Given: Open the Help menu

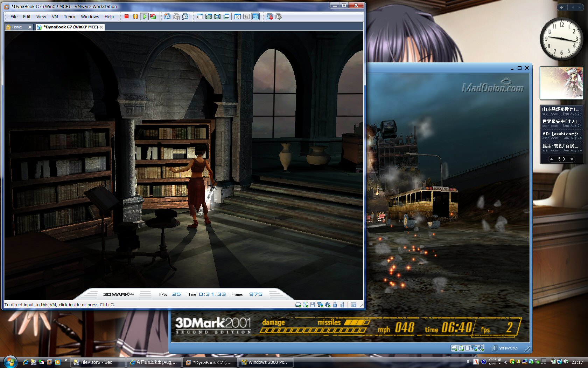Looking at the screenshot, I should [x=109, y=16].
